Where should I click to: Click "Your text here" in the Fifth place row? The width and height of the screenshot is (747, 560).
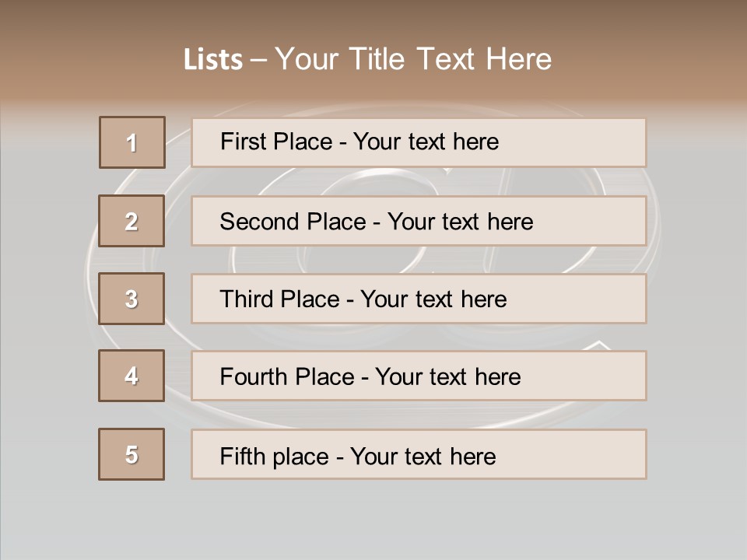click(x=423, y=456)
